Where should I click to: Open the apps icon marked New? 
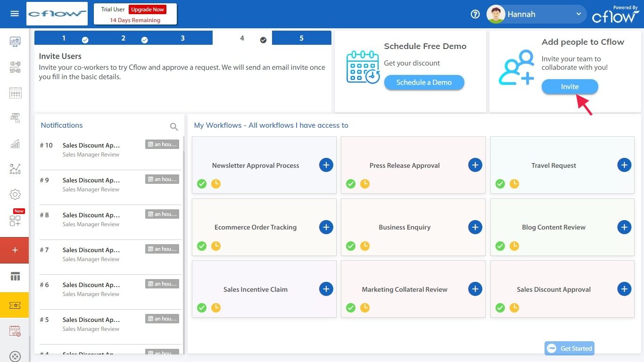pos(15,220)
